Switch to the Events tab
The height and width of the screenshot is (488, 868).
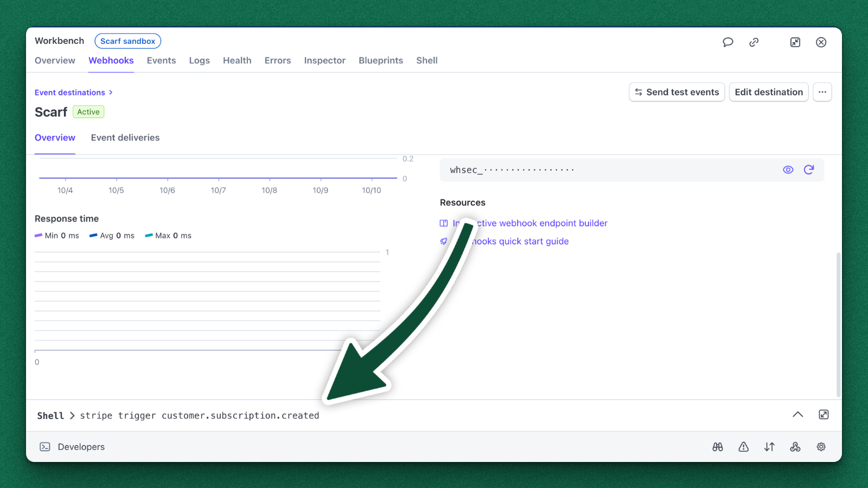click(161, 61)
